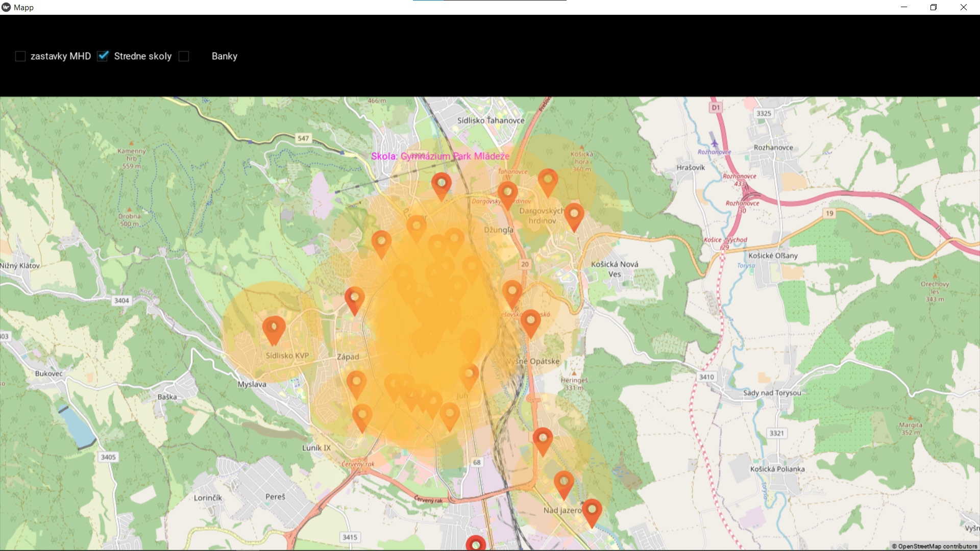Enable the zastavky MHD checkbox

coord(20,56)
